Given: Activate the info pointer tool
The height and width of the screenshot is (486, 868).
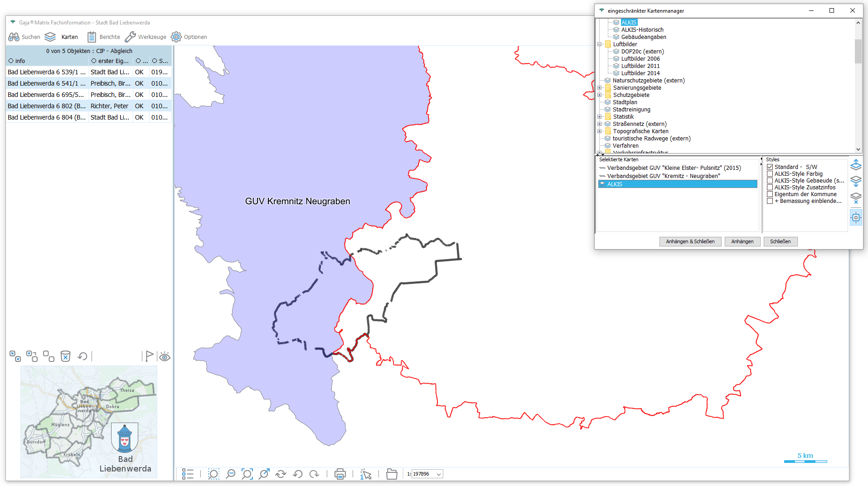Looking at the screenshot, I should pos(366,474).
